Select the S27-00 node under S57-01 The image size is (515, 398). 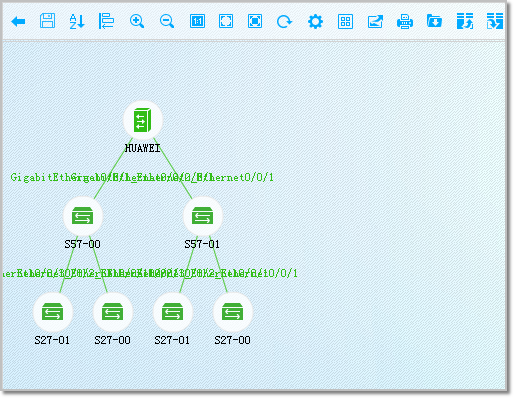pos(233,313)
